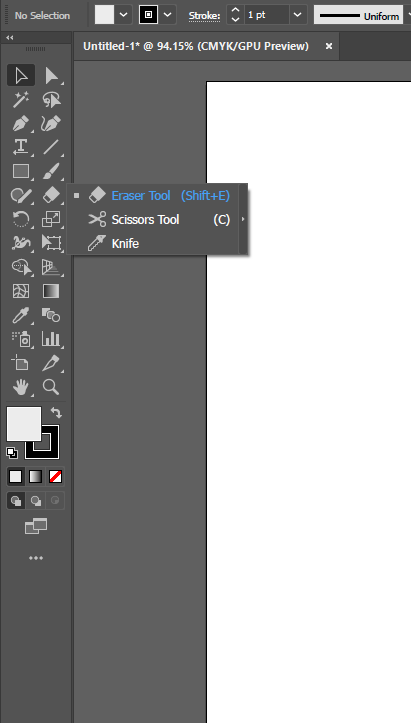411x723 pixels.
Task: Click the large Fill color swatch
Action: 24,424
